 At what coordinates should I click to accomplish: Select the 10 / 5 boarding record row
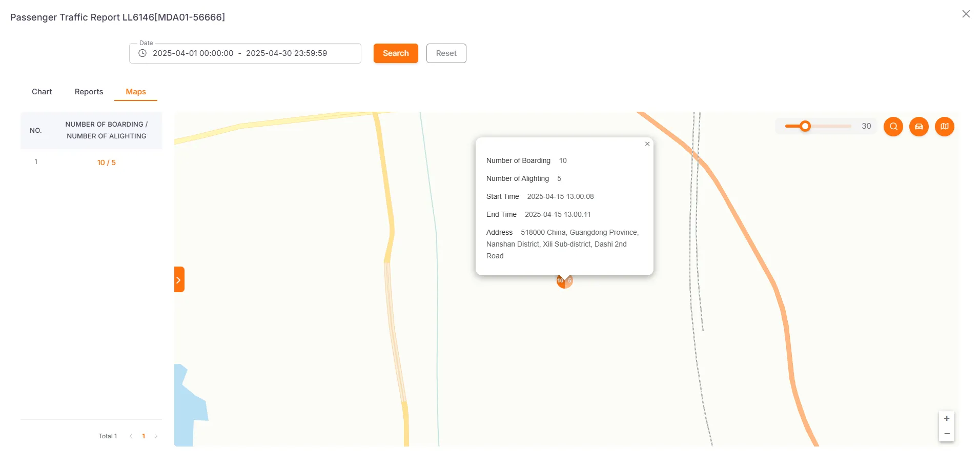(x=107, y=162)
